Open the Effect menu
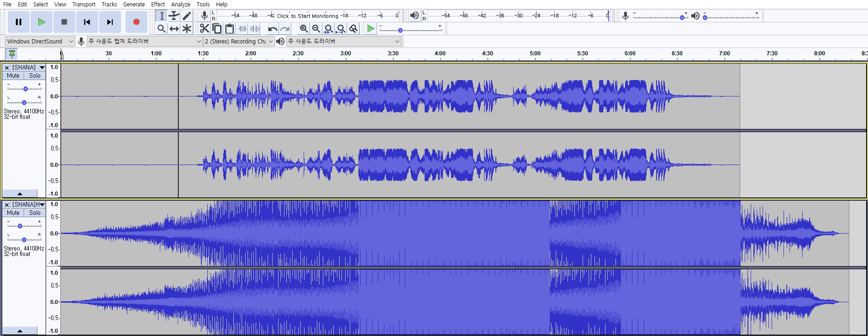Viewport: 868px width, 336px height. point(158,4)
